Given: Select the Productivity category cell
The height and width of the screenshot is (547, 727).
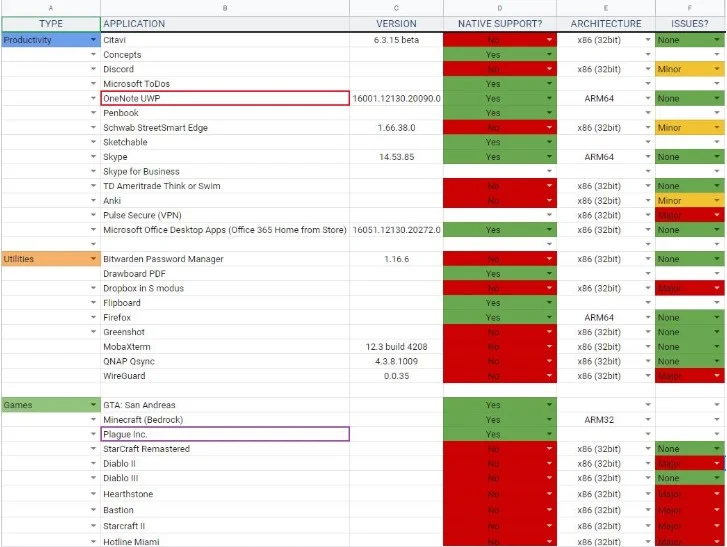Looking at the screenshot, I should click(x=51, y=40).
